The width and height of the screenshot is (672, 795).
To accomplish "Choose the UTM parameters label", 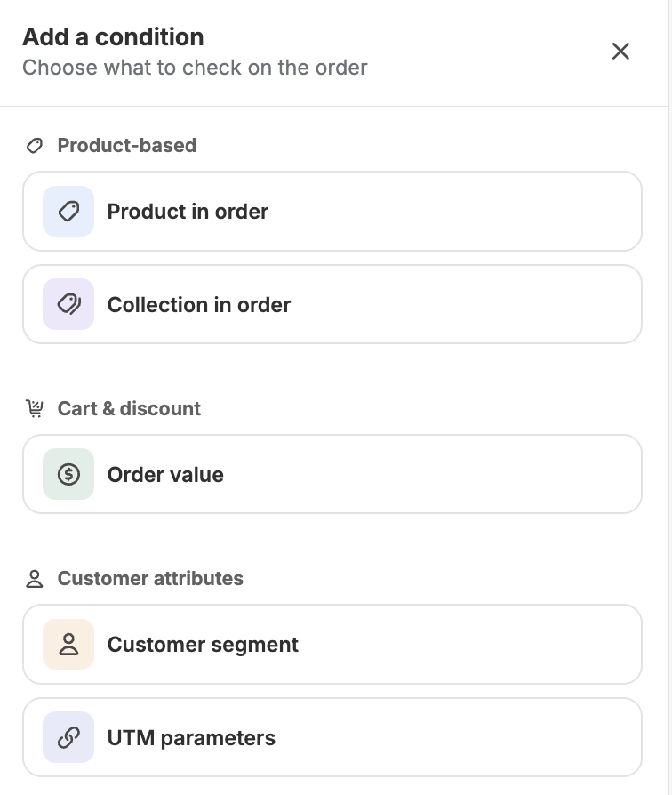I will [191, 738].
